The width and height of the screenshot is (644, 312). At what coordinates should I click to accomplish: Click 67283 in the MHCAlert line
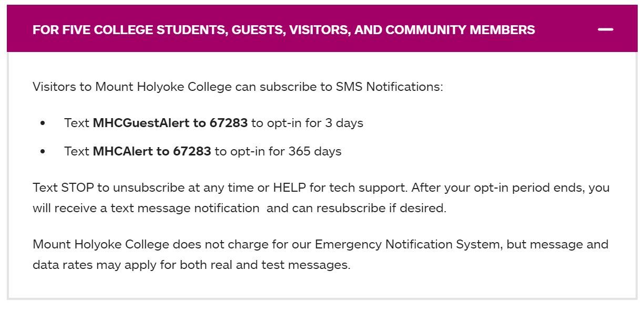(192, 151)
